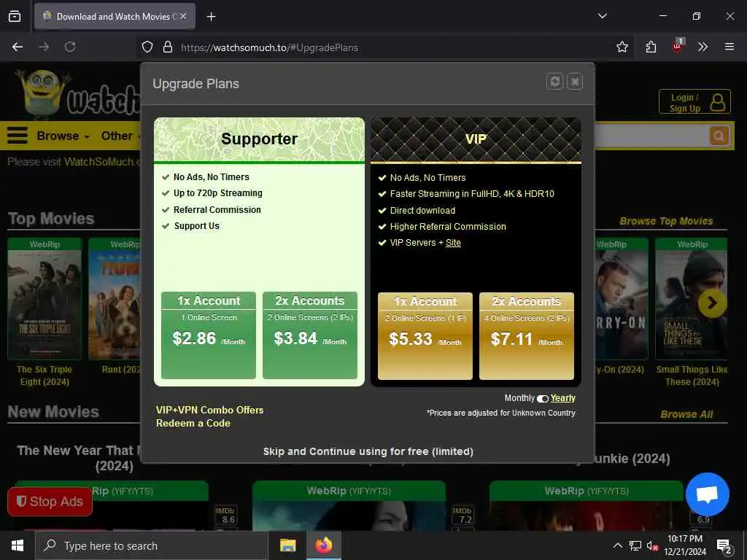Open File Explorer from taskbar
The width and height of the screenshot is (747, 560).
point(287,545)
